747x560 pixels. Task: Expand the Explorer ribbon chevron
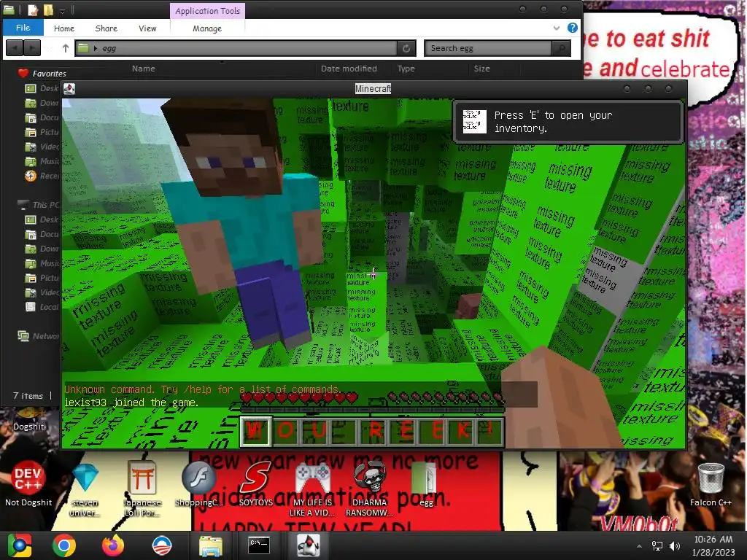pyautogui.click(x=557, y=28)
